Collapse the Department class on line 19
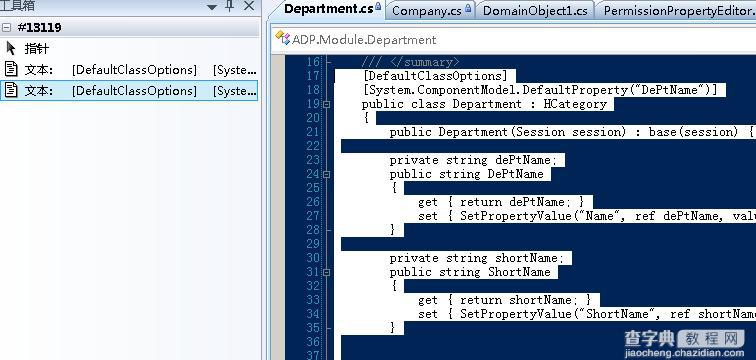 pos(326,104)
